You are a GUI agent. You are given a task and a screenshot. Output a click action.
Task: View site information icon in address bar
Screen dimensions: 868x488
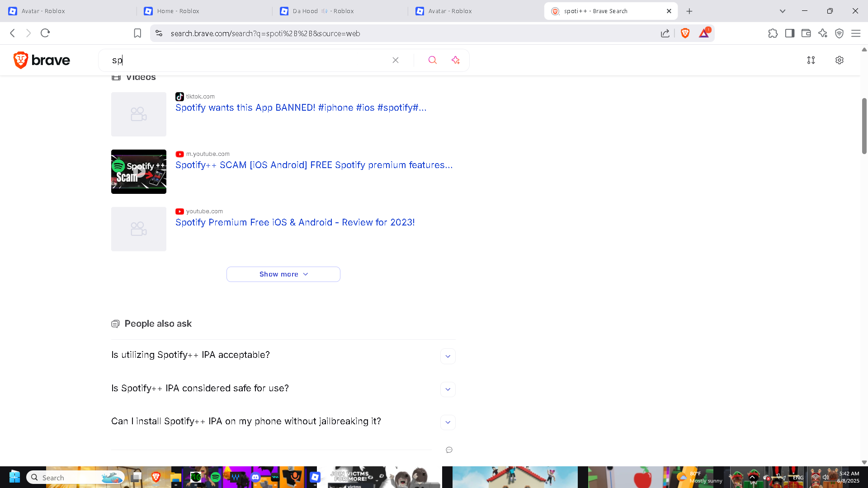coord(159,33)
